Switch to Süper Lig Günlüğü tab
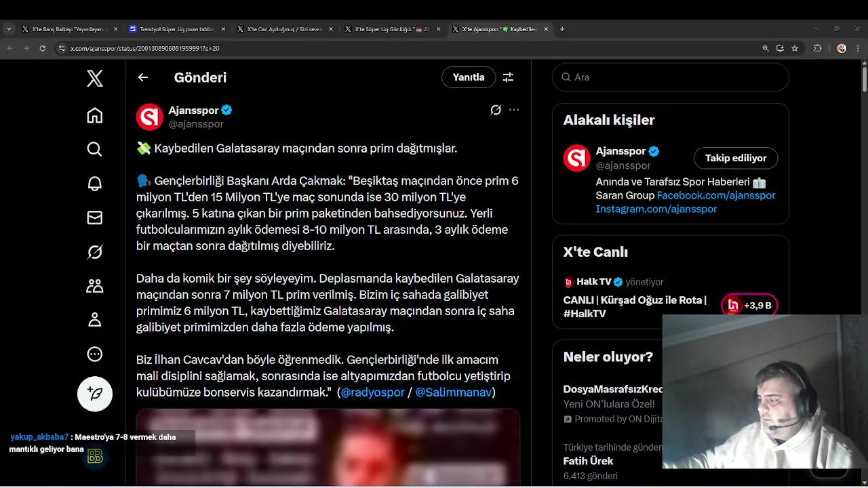This screenshot has height=488, width=868. point(391,29)
